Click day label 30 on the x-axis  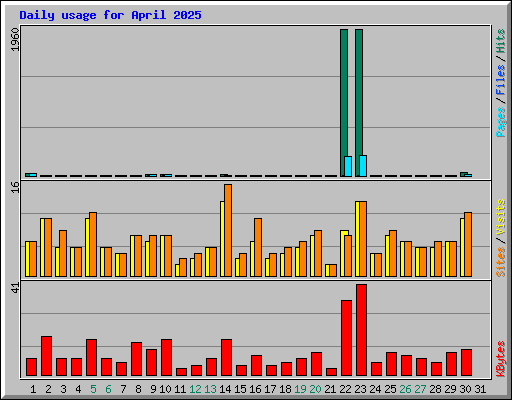[x=465, y=389]
